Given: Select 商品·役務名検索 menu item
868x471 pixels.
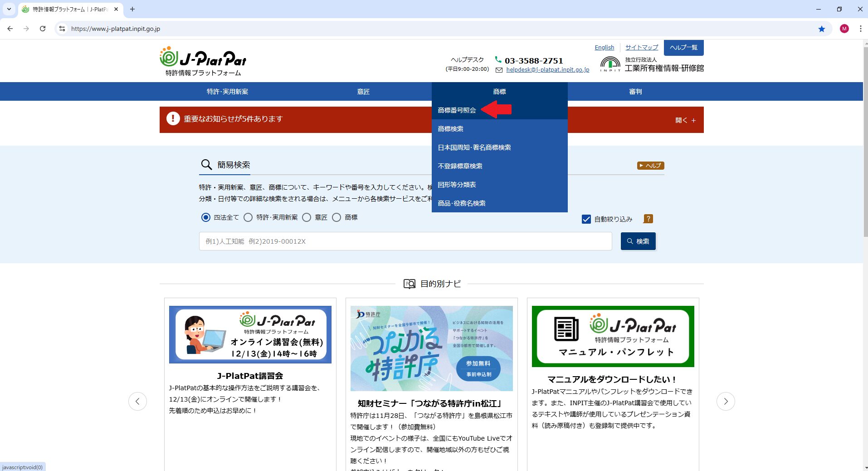Looking at the screenshot, I should [499, 203].
